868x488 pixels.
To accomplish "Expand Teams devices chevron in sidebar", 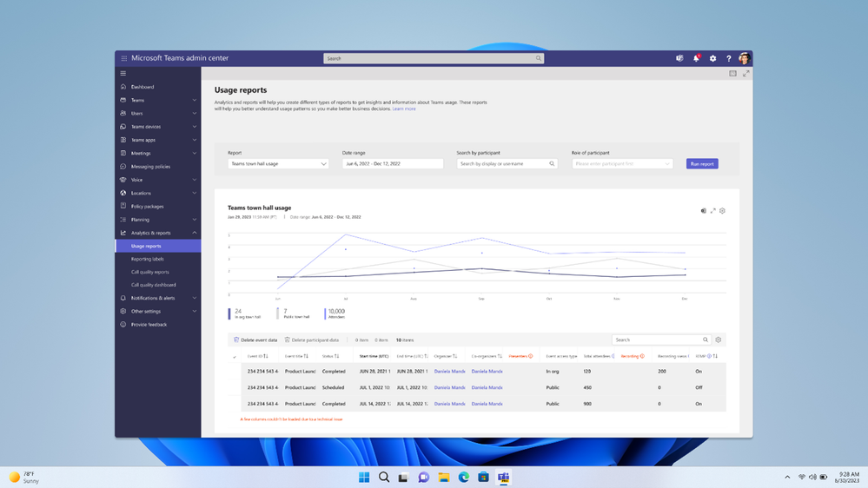I will click(x=195, y=127).
